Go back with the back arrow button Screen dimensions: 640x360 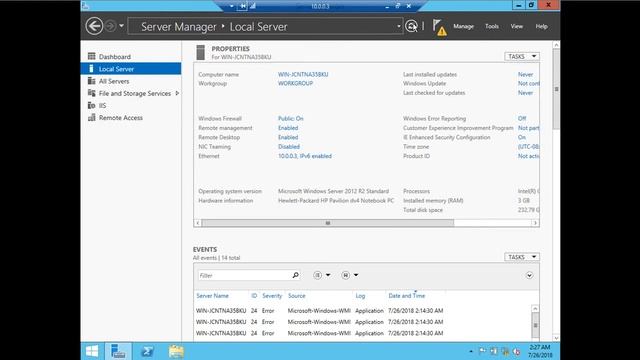[94, 27]
